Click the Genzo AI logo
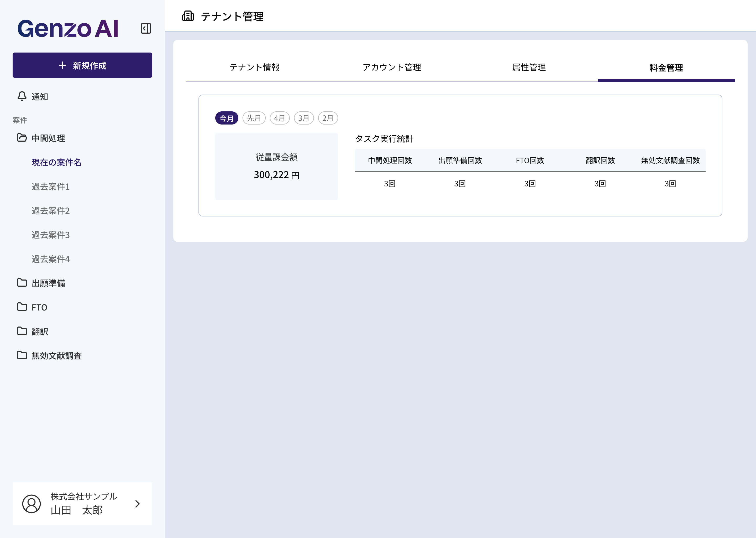Image resolution: width=756 pixels, height=538 pixels. click(68, 28)
